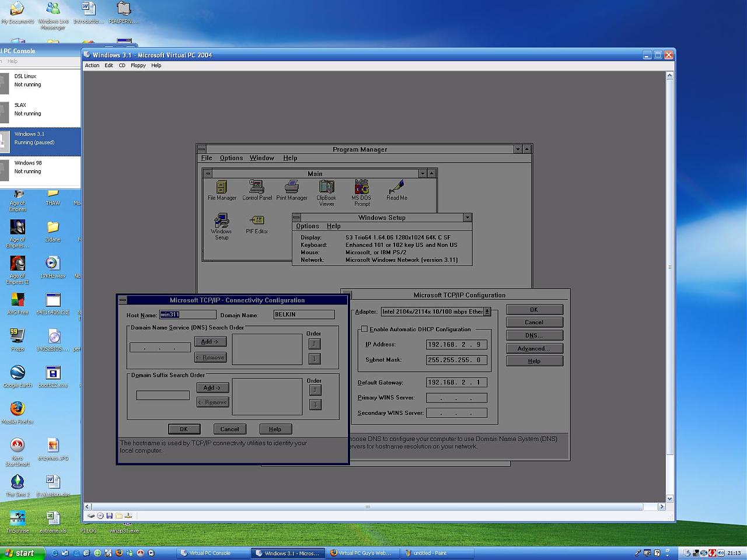
Task: Select Windows 98 in Virtual PC Console
Action: 40,167
